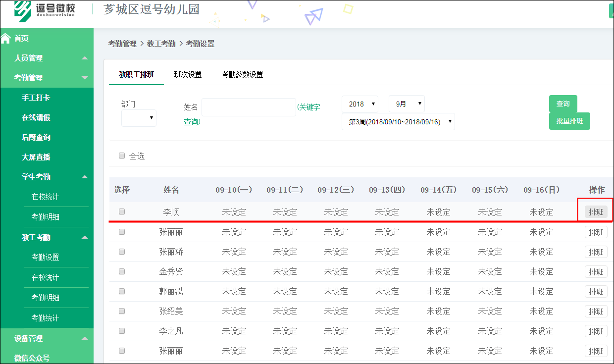Open the year dropdown showing 2018
The width and height of the screenshot is (614, 364).
tap(360, 104)
